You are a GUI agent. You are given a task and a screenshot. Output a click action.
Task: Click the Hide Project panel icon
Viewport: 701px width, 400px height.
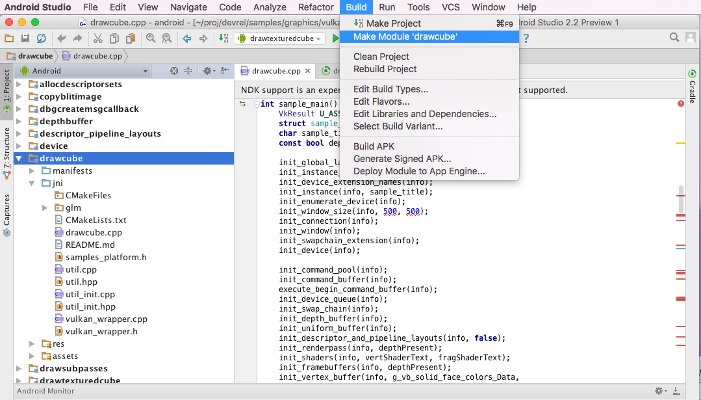[x=225, y=71]
